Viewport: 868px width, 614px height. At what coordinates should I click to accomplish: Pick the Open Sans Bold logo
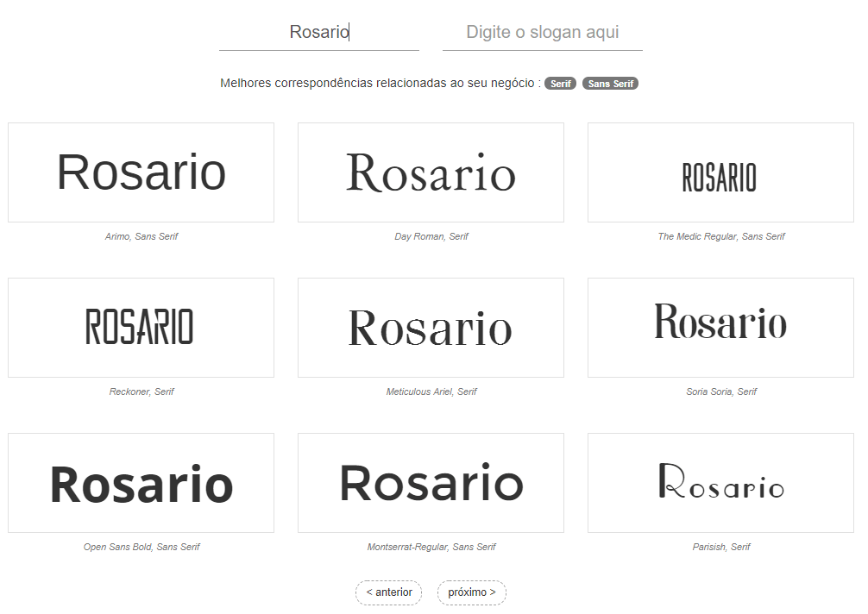141,483
